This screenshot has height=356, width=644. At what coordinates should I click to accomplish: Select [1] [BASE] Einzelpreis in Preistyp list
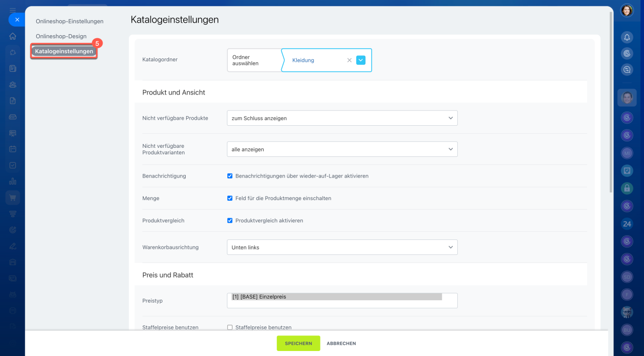point(337,297)
